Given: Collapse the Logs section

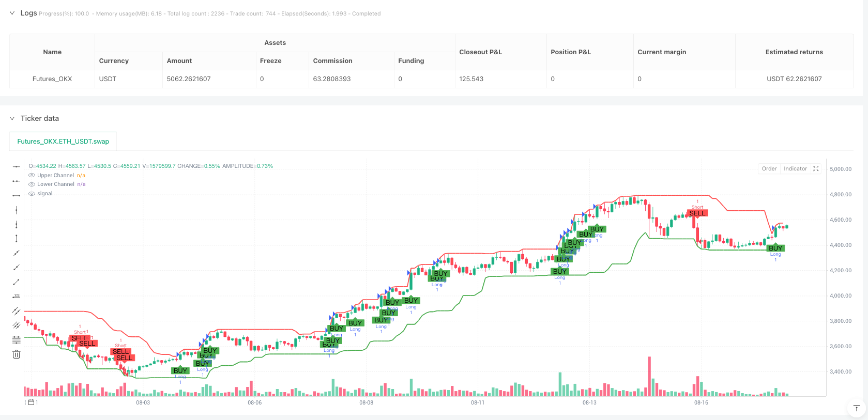Looking at the screenshot, I should 12,13.
